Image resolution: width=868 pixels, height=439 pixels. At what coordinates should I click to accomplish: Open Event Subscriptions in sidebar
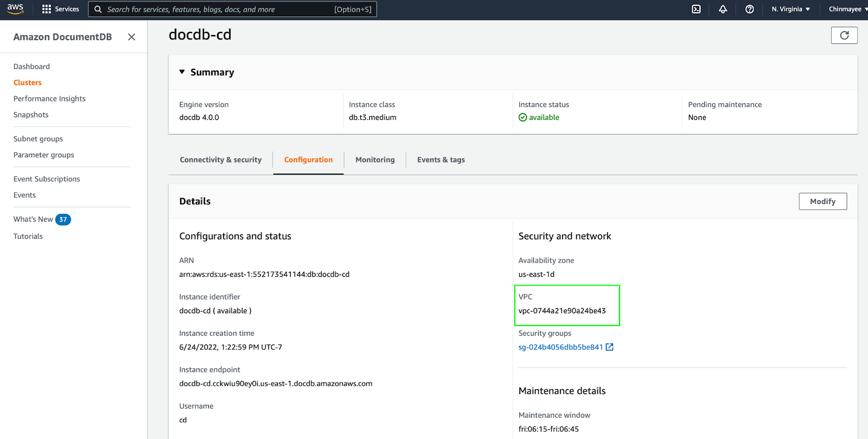[x=47, y=179]
